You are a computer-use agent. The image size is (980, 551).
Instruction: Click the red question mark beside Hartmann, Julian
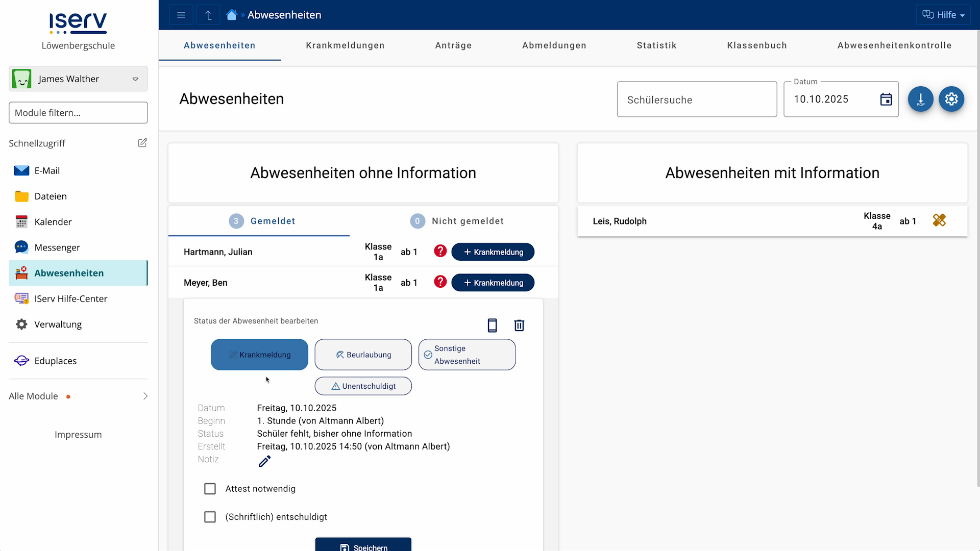pyautogui.click(x=439, y=251)
